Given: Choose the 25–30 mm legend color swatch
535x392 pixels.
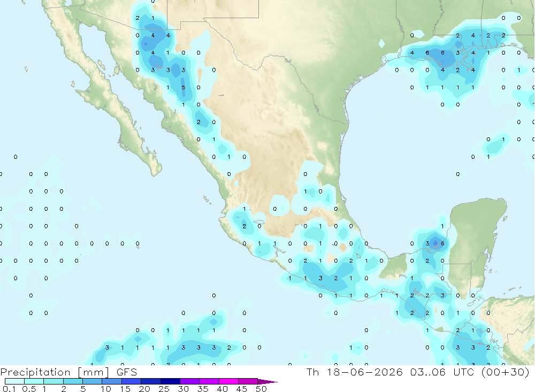Looking at the screenshot, I should 170,381.
